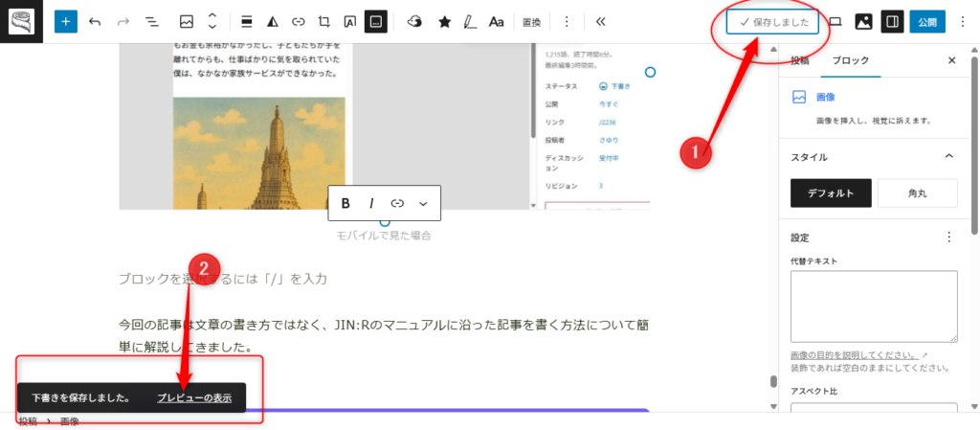The image size is (980, 430).
Task: Click the 下書きを保存しました notification text
Action: (x=80, y=397)
